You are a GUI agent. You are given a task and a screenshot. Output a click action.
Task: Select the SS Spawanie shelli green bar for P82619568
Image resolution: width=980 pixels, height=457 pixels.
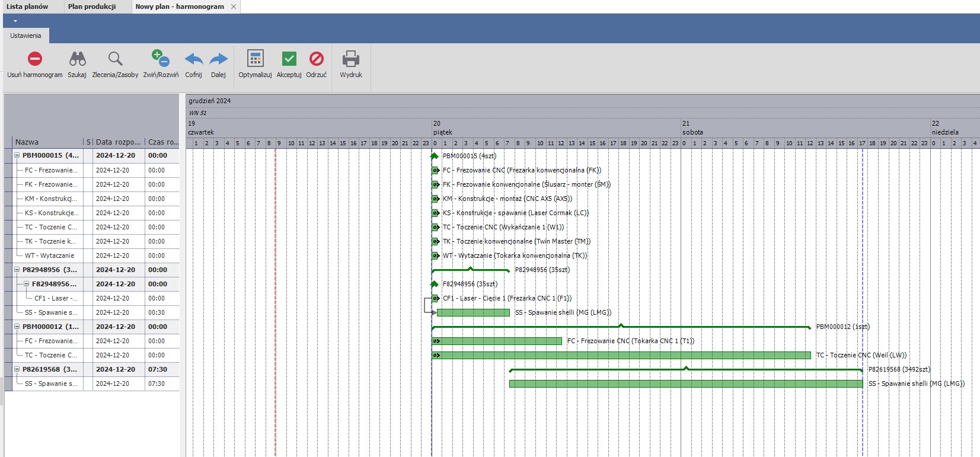point(685,384)
